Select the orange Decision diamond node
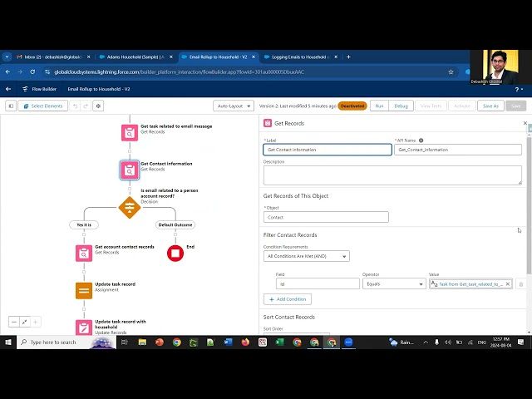Viewport: 532px width, 399px height. pyautogui.click(x=130, y=207)
